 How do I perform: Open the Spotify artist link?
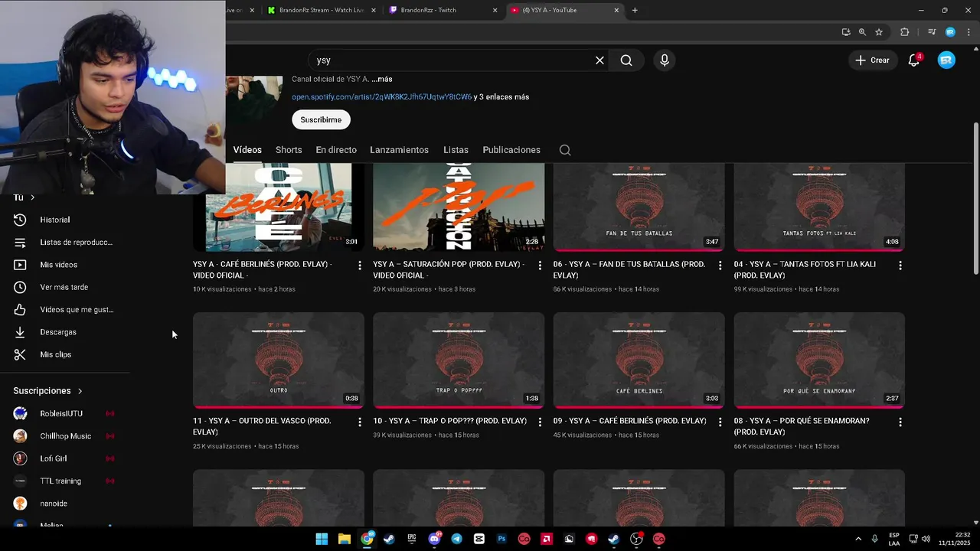[381, 97]
